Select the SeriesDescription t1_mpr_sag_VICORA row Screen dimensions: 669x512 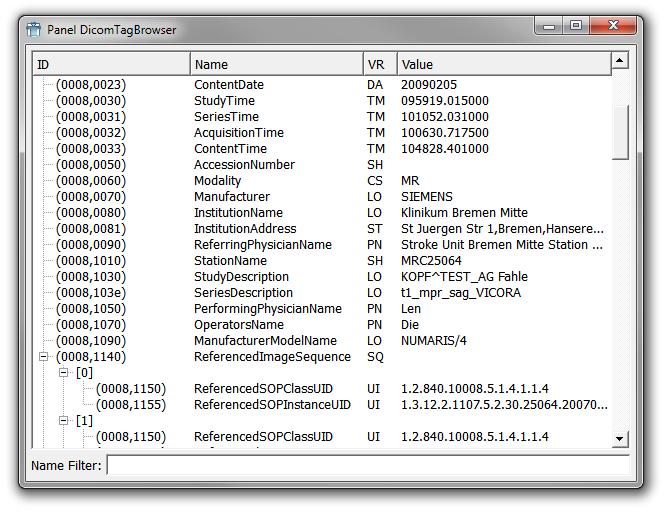[243, 293]
